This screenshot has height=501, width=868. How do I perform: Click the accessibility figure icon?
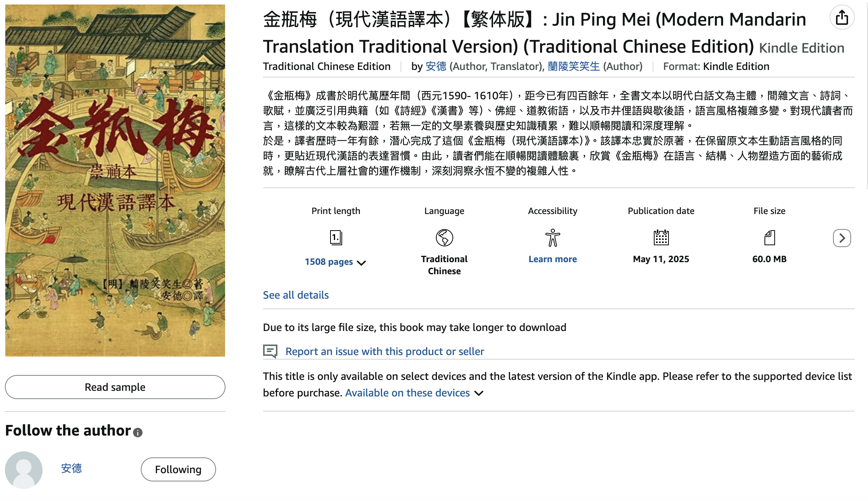(553, 238)
